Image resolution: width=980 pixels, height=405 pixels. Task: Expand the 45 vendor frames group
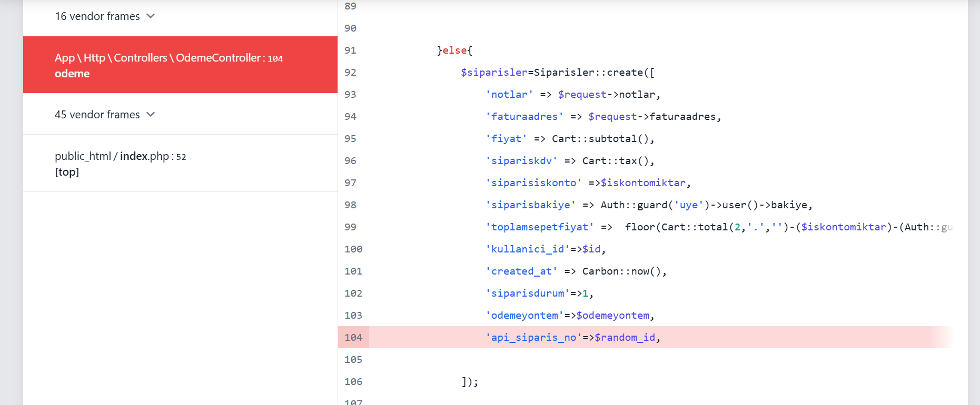[180, 114]
